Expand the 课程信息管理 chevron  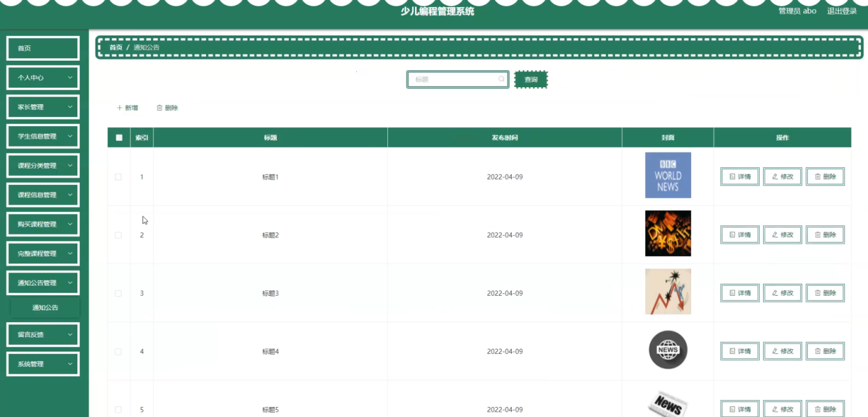70,195
